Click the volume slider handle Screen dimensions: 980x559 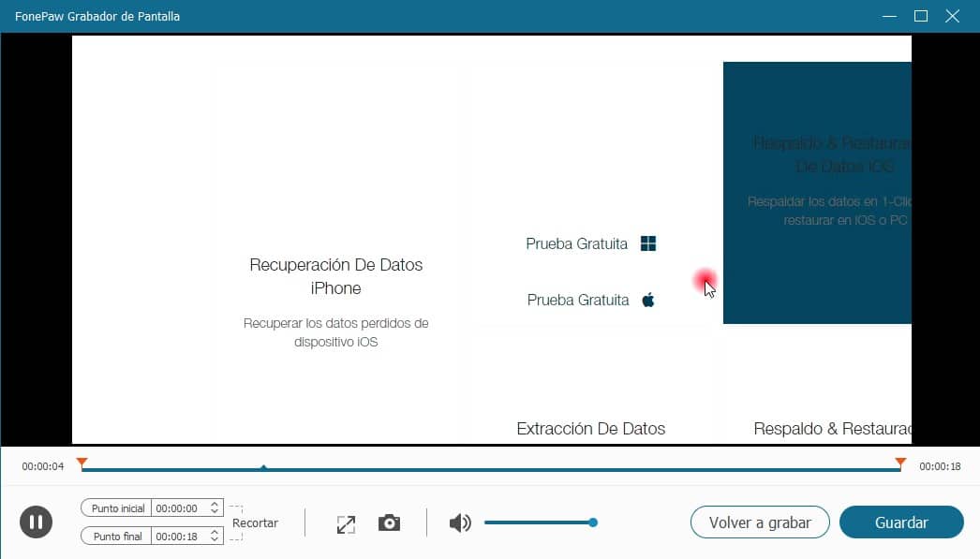point(592,522)
